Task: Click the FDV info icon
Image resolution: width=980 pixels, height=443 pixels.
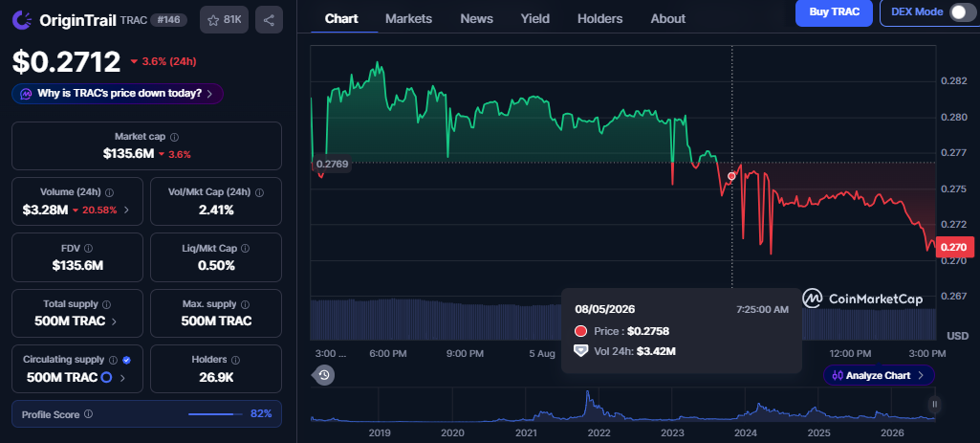Action: 88,249
